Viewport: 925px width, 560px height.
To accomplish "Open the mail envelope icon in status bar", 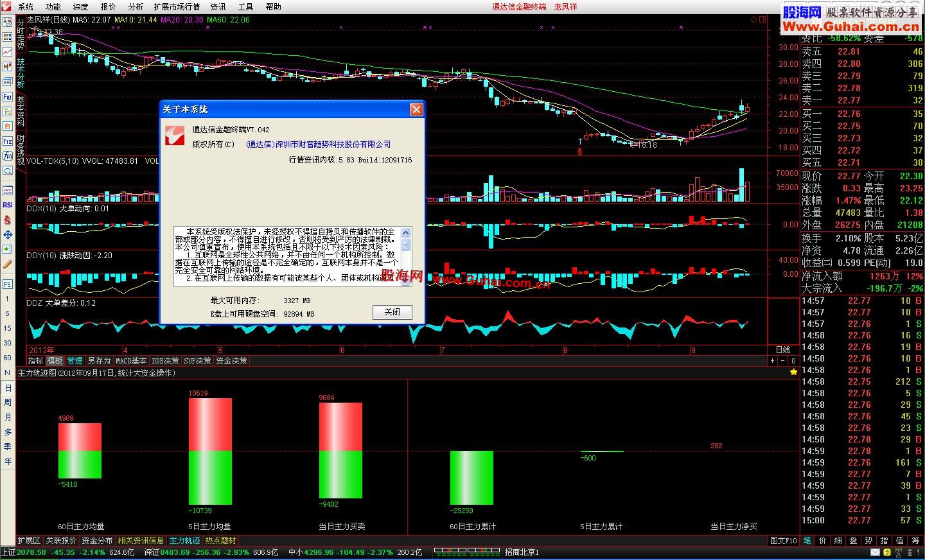I will click(x=874, y=552).
